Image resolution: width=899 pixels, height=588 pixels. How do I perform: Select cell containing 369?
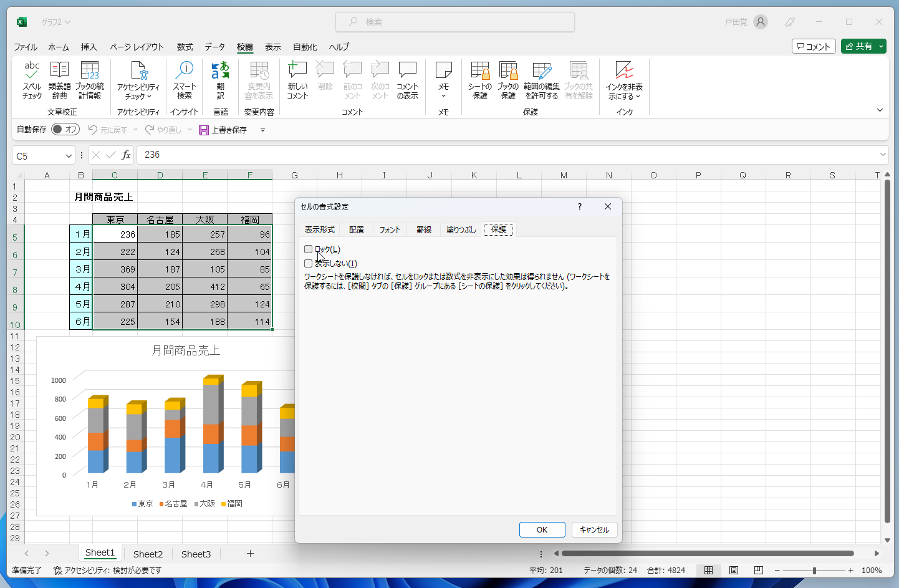115,269
